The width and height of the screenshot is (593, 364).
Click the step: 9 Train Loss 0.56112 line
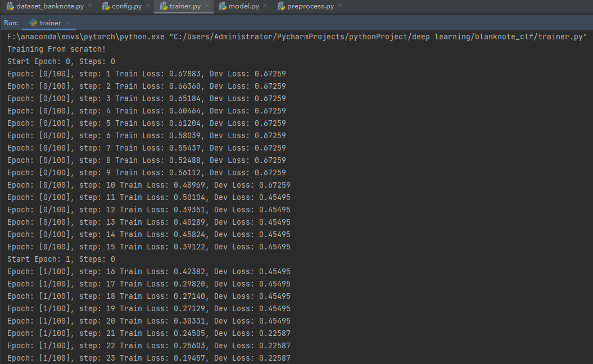point(147,173)
